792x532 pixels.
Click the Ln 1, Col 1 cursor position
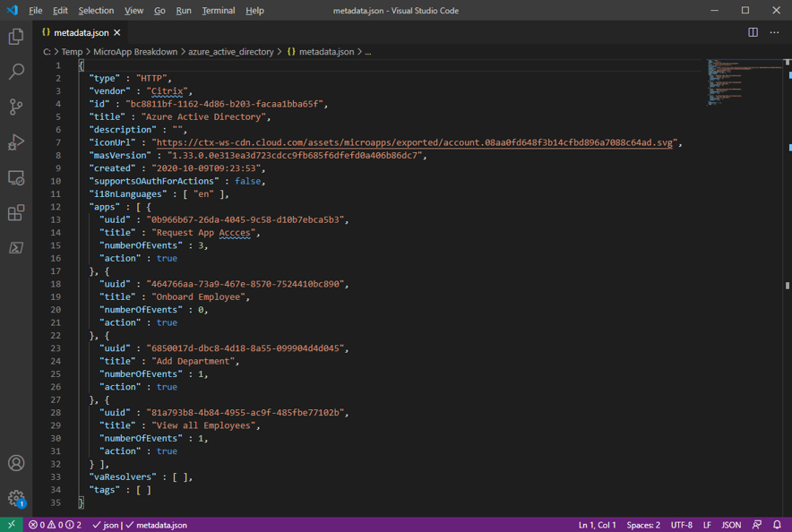[x=597, y=525]
